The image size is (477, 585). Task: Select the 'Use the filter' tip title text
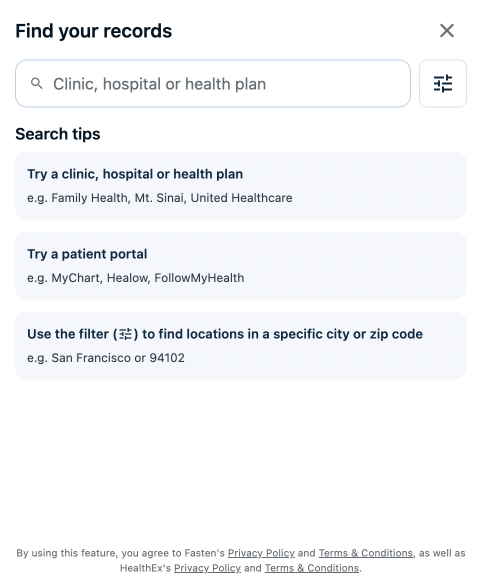click(x=225, y=334)
